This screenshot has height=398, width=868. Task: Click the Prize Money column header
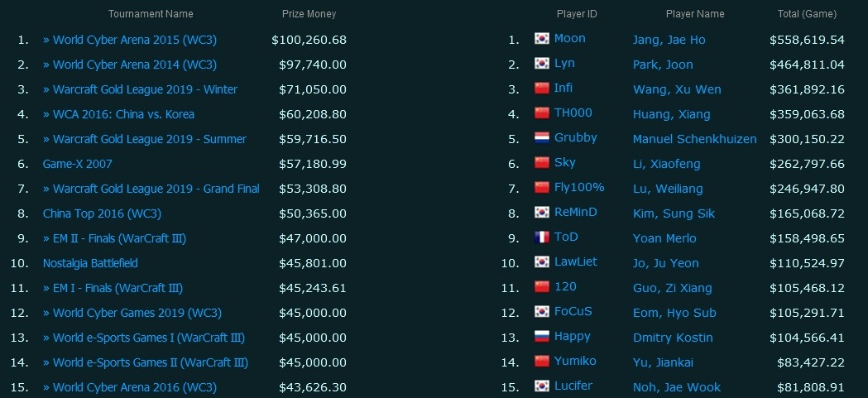309,14
